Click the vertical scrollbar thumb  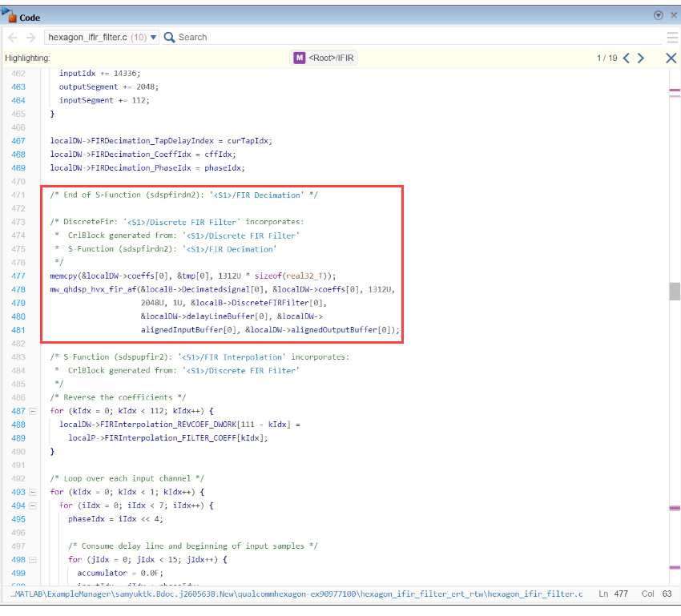[x=675, y=292]
